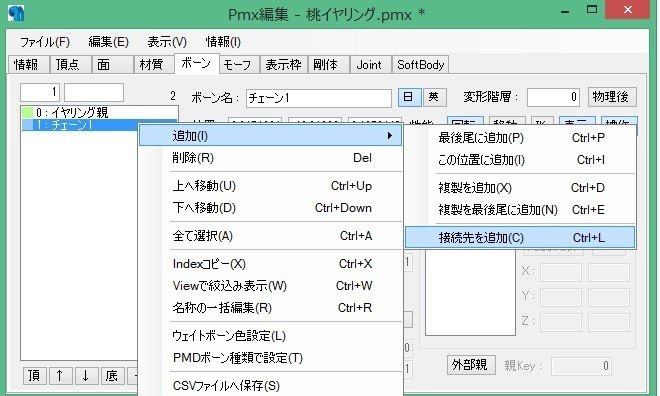Choose ウェイトボーン色設定(L) menu entry
660x396 pixels.
[x=271, y=336]
